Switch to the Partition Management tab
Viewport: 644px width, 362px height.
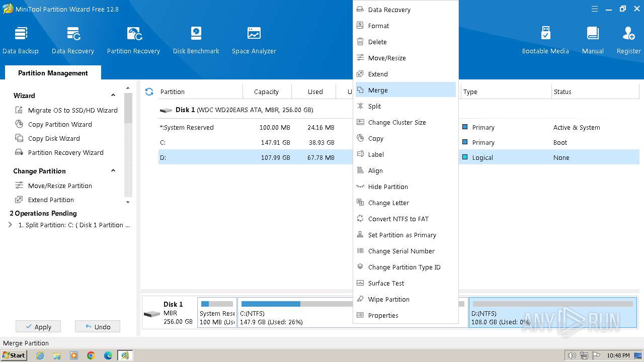tap(53, 73)
